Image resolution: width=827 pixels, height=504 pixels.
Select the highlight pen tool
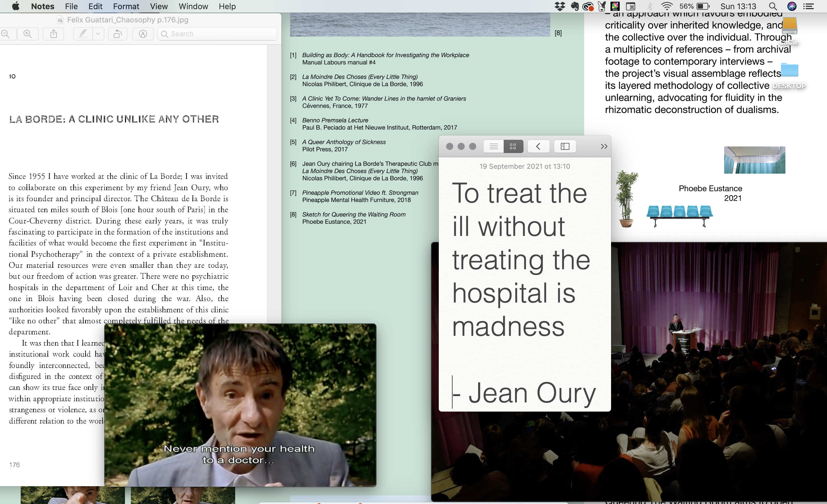pyautogui.click(x=83, y=34)
